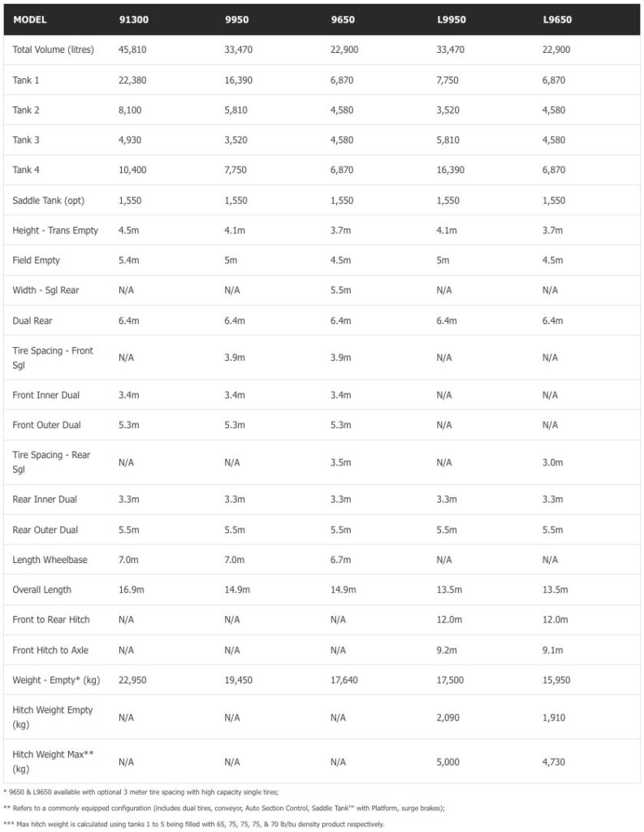Select the 16.9m overall length value

[x=131, y=590]
